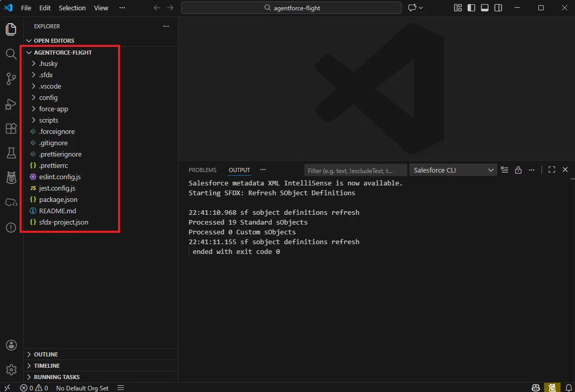Click the agentforce-flight command center search
Image resolution: width=575 pixels, height=392 pixels.
pos(291,8)
